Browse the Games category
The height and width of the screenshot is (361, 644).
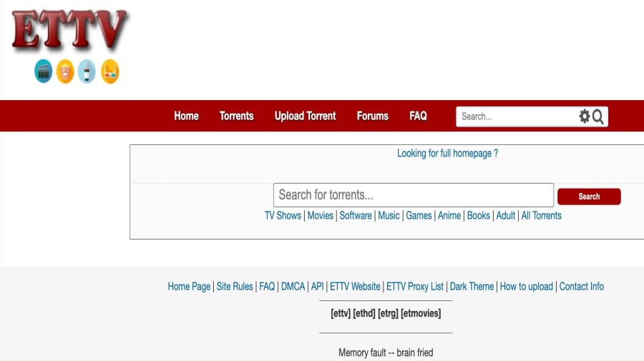[419, 215]
